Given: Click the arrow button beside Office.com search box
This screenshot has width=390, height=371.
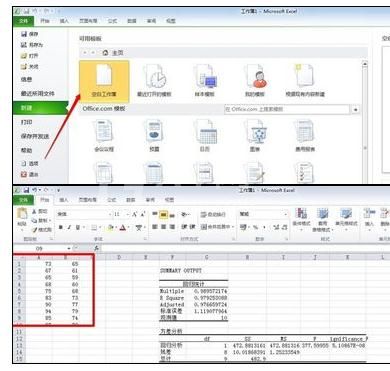Looking at the screenshot, I should point(356,109).
